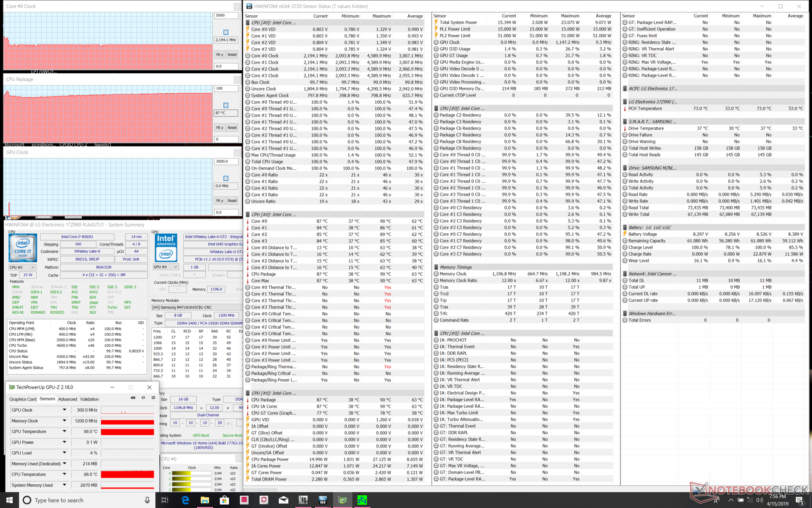The width and height of the screenshot is (812, 508).
Task: Toggle checkbox in GPU Clock graph
Action: click(x=226, y=178)
